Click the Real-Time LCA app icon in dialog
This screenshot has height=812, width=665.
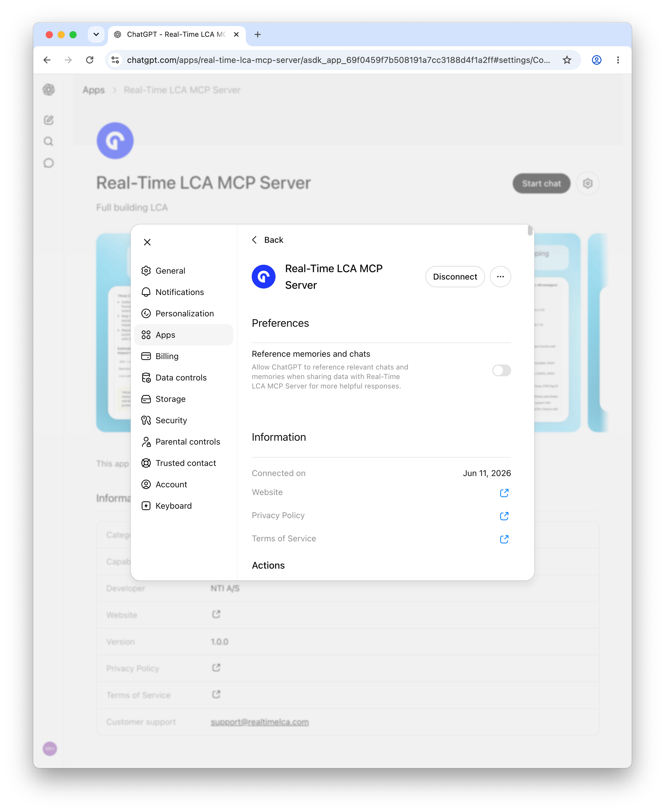(264, 277)
